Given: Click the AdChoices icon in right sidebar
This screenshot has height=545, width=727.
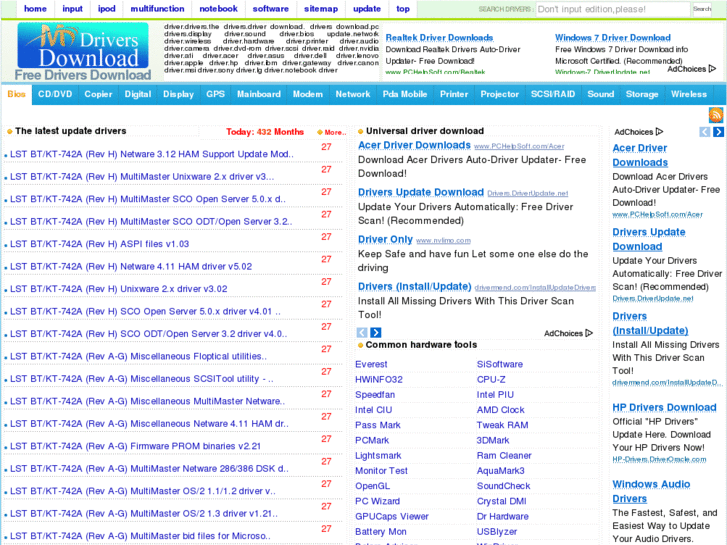Looking at the screenshot, I should [x=638, y=132].
